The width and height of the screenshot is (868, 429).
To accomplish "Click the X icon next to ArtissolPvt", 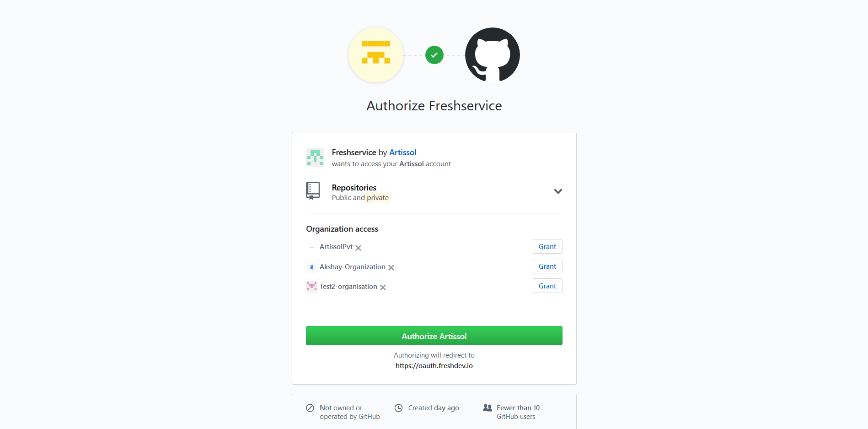I will click(359, 248).
